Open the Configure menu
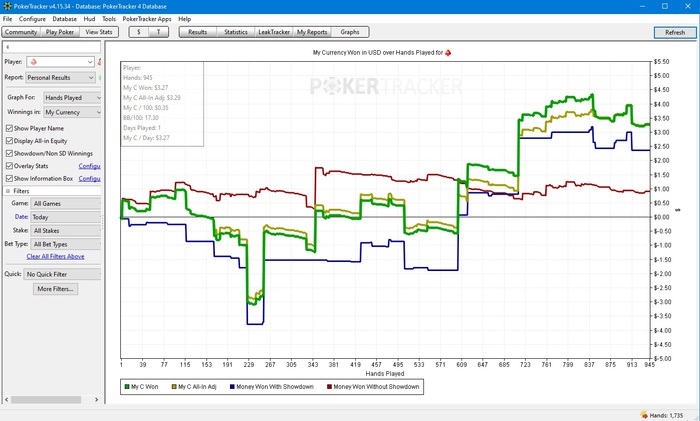This screenshot has height=421, width=700. (x=32, y=19)
